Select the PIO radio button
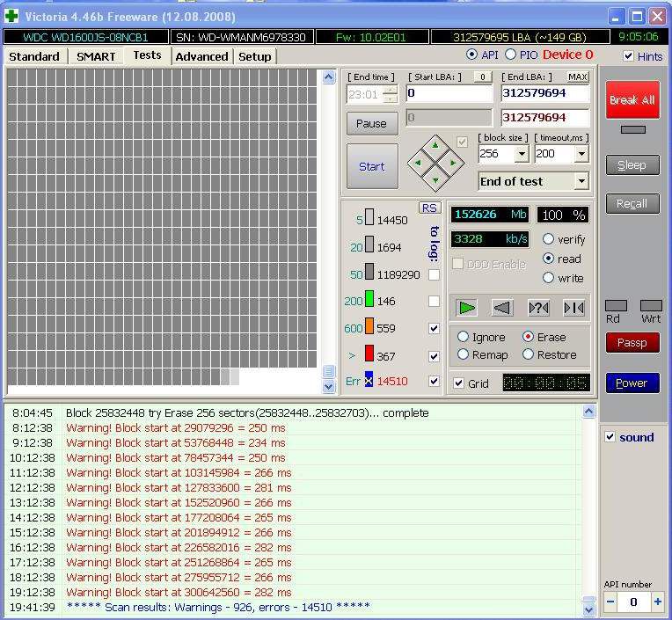 point(510,55)
